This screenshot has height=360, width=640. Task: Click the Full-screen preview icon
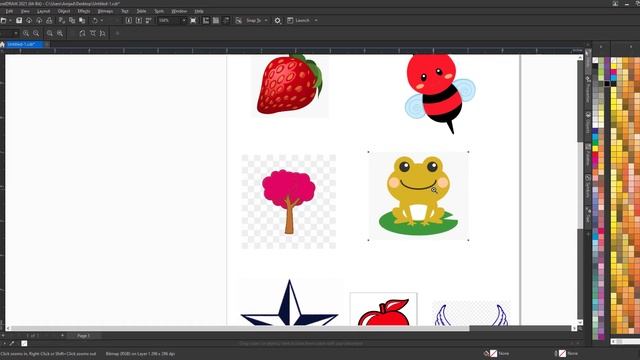click(x=193, y=20)
